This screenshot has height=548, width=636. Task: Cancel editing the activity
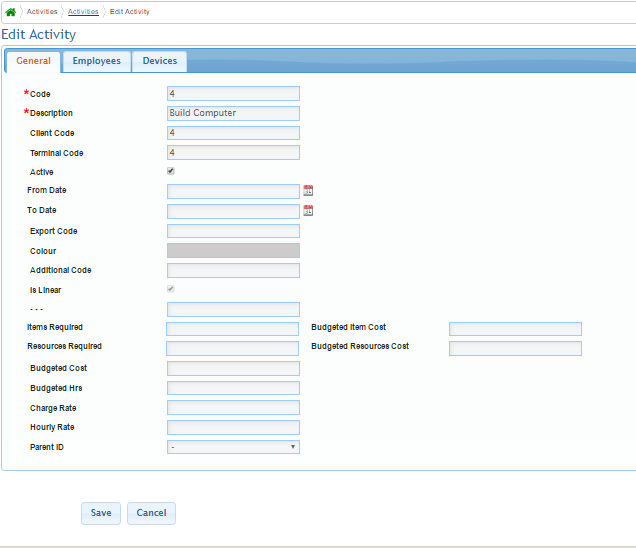[151, 513]
